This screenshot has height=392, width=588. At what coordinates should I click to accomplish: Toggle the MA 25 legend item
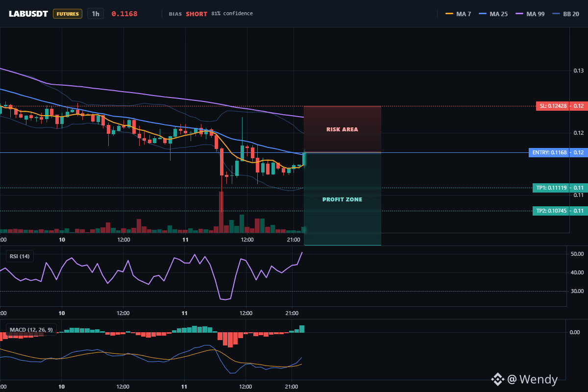click(492, 14)
